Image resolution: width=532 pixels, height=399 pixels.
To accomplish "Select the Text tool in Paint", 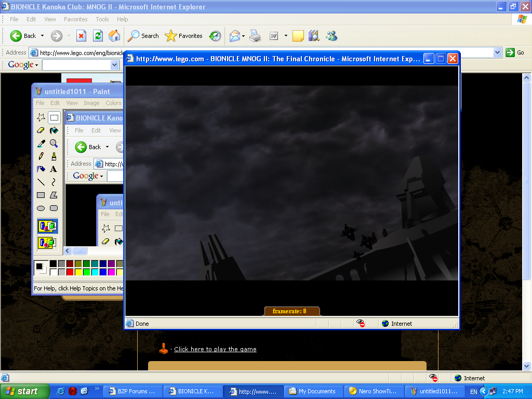I will (54, 169).
